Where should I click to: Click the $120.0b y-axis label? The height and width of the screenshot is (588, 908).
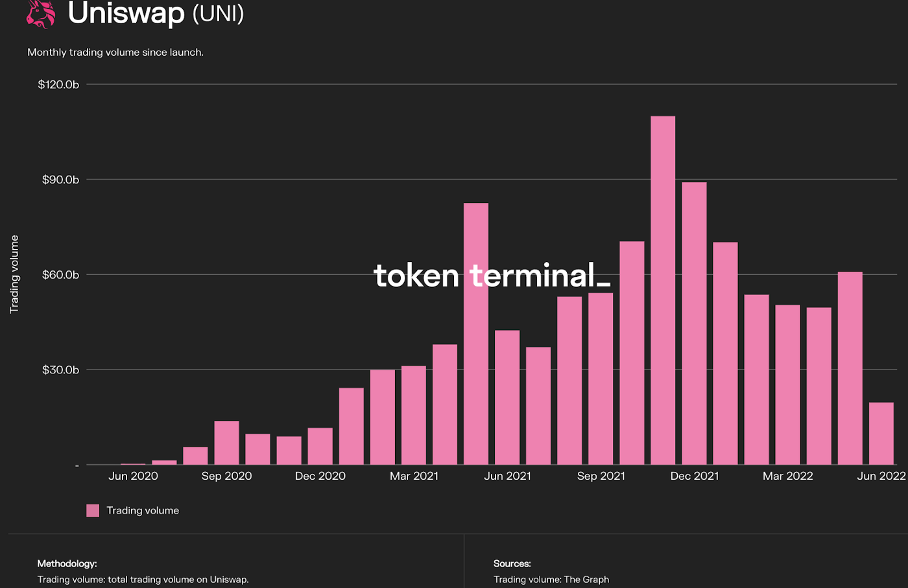pyautogui.click(x=58, y=84)
